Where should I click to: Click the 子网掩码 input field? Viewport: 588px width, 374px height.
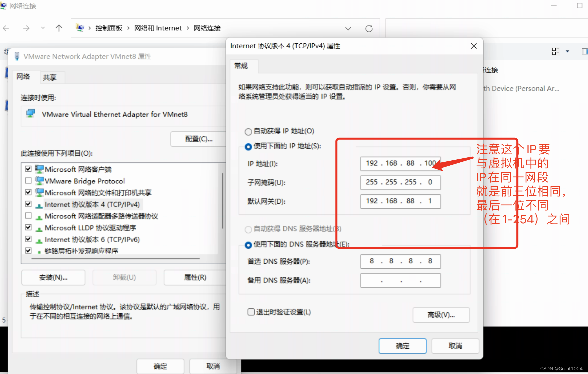tap(400, 182)
